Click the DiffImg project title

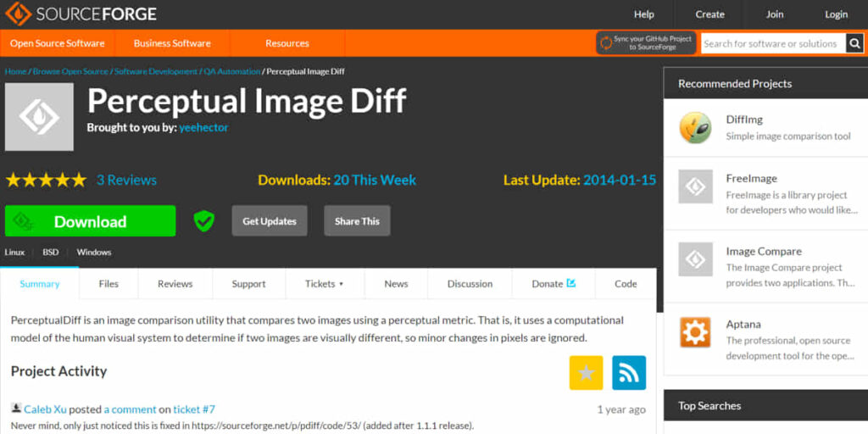pyautogui.click(x=744, y=120)
